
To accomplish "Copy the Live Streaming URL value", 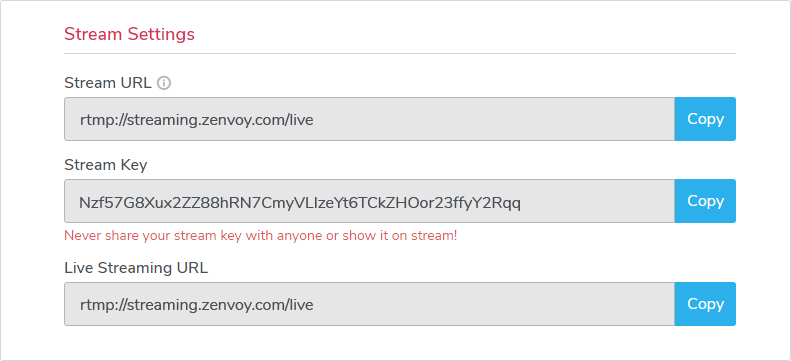I will click(x=705, y=304).
